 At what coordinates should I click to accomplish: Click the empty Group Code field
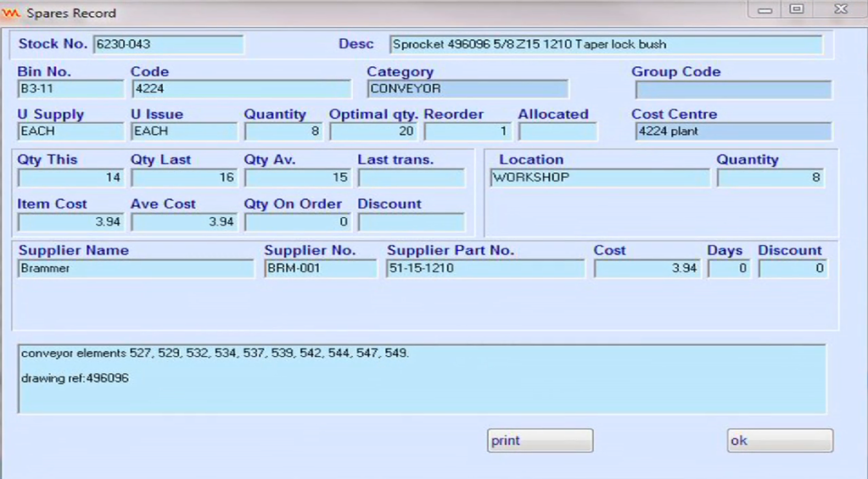click(x=732, y=90)
